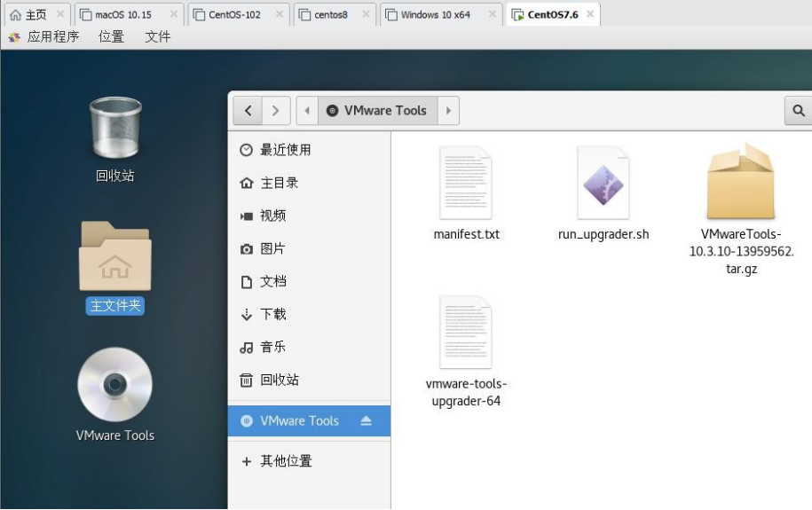Open Documents folder in sidebar
This screenshot has width=812, height=510.
coord(309,281)
